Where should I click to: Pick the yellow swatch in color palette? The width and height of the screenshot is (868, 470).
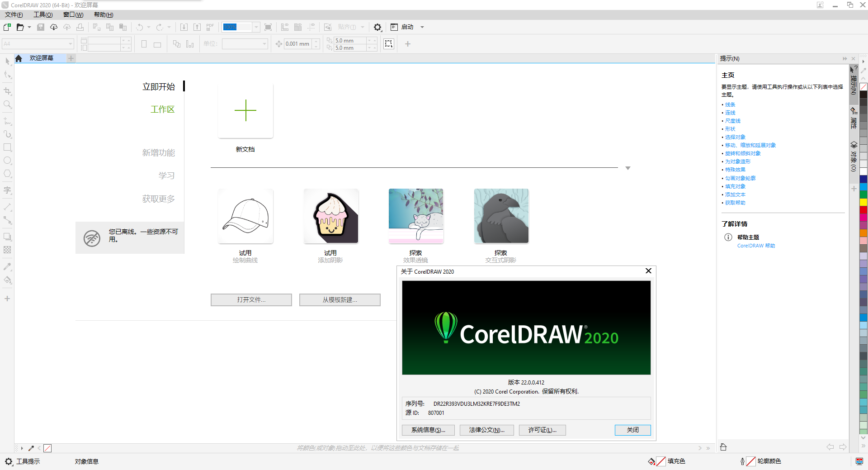(x=863, y=202)
